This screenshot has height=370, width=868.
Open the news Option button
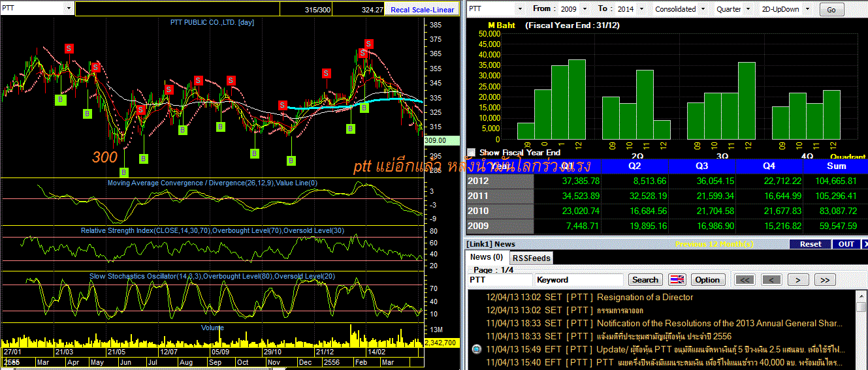pos(707,280)
